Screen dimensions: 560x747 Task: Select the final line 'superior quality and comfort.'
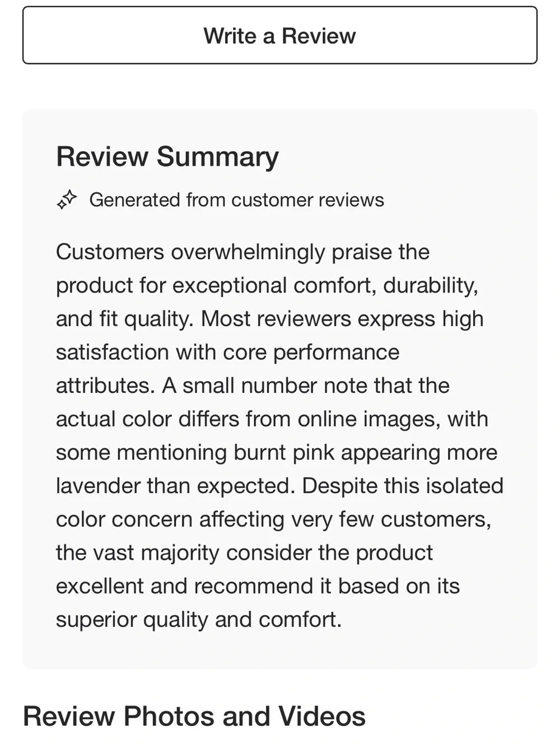click(x=199, y=620)
